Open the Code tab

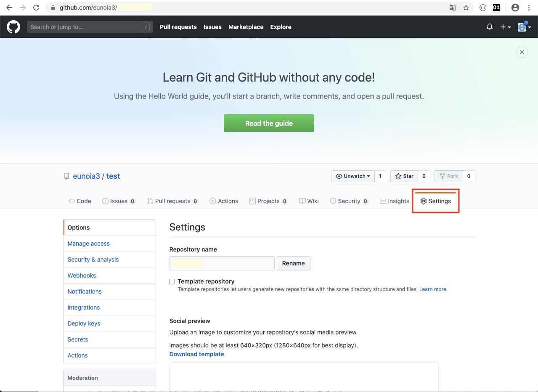click(80, 201)
